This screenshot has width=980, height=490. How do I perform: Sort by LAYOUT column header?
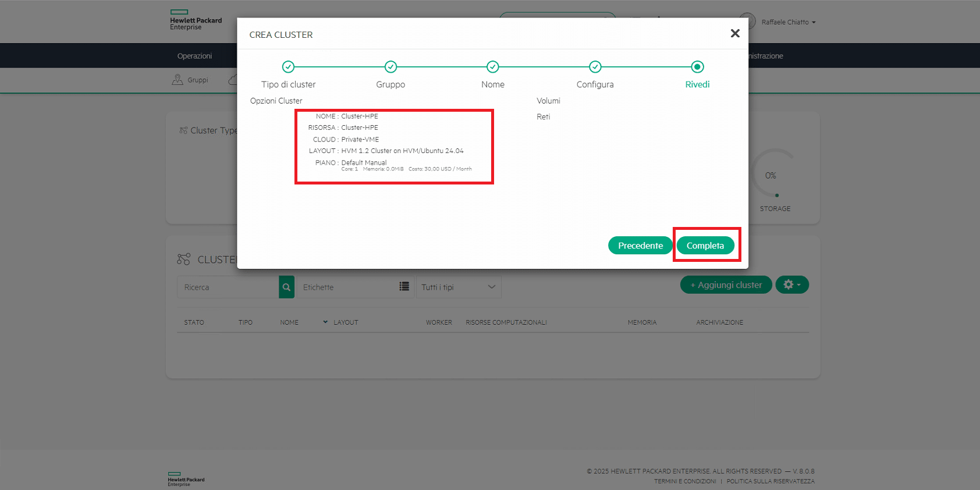(x=346, y=322)
